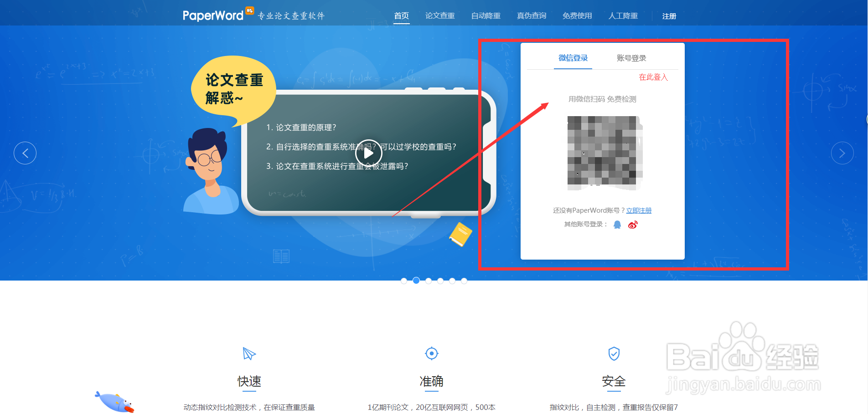The width and height of the screenshot is (868, 414).
Task: Click the next carousel arrow
Action: [842, 153]
